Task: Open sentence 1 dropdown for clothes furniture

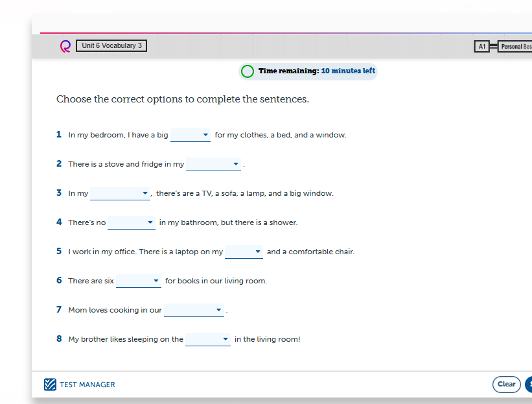Action: tap(191, 135)
